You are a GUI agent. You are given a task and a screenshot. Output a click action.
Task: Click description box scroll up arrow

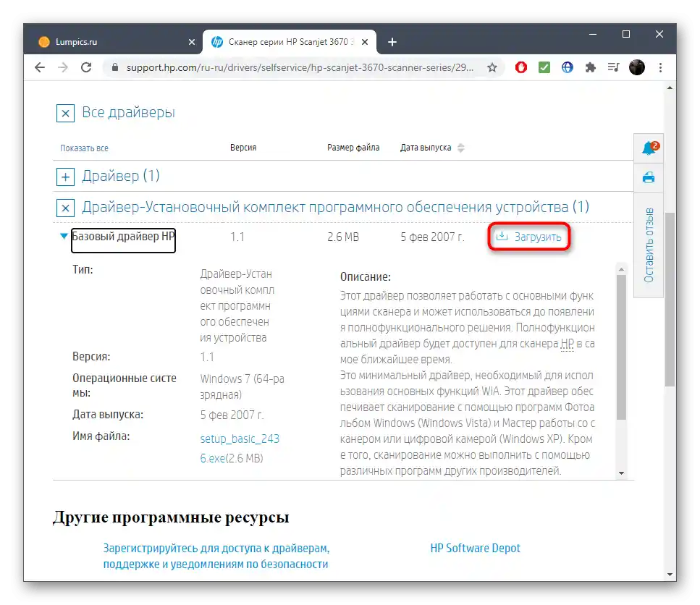click(621, 269)
